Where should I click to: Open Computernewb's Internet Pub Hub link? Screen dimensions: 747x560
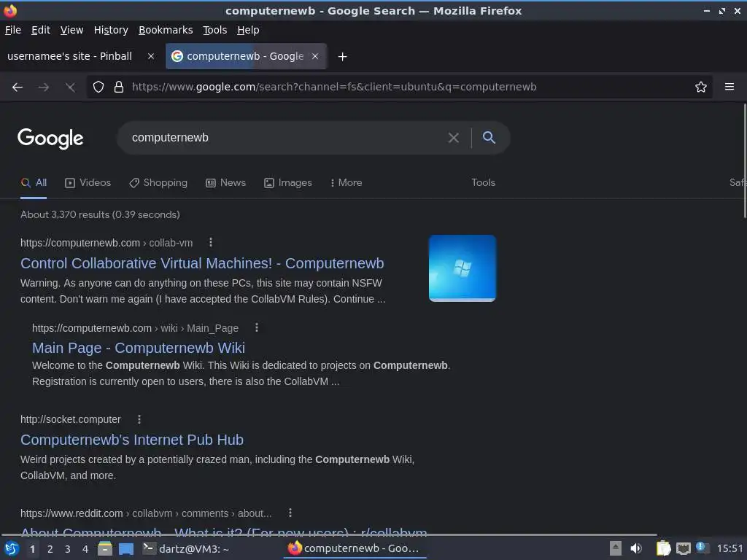coord(132,440)
